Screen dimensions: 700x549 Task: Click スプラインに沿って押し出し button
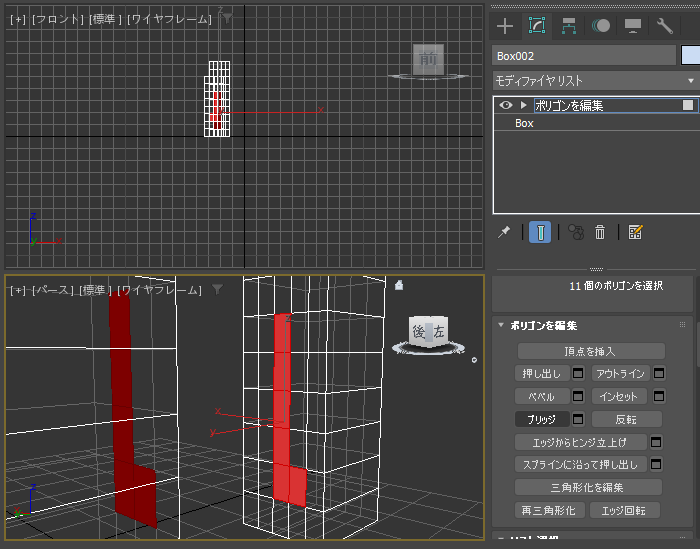[580, 464]
